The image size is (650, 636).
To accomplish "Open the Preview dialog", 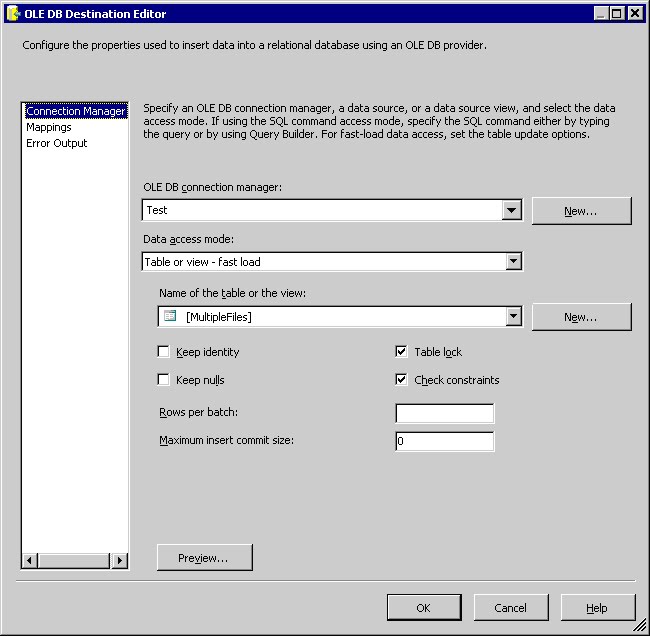I will (x=205, y=558).
